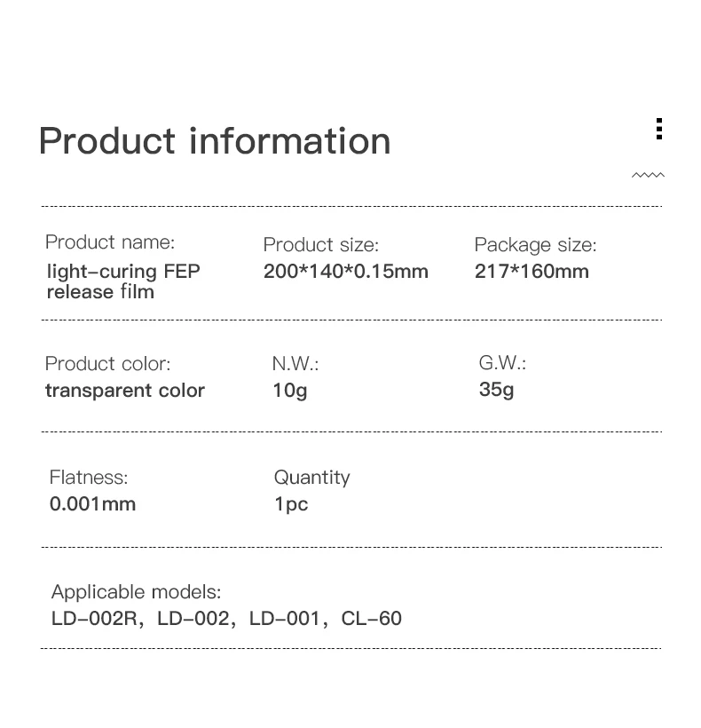Click the "Product information" heading
Viewport: 701px width, 728px height.
tap(215, 141)
